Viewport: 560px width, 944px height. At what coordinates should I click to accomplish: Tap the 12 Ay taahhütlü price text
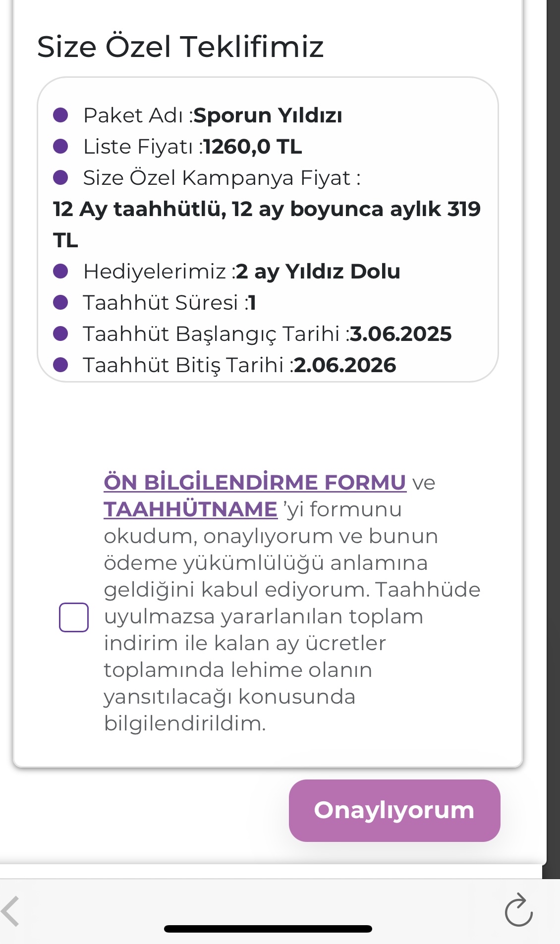pyautogui.click(x=267, y=210)
